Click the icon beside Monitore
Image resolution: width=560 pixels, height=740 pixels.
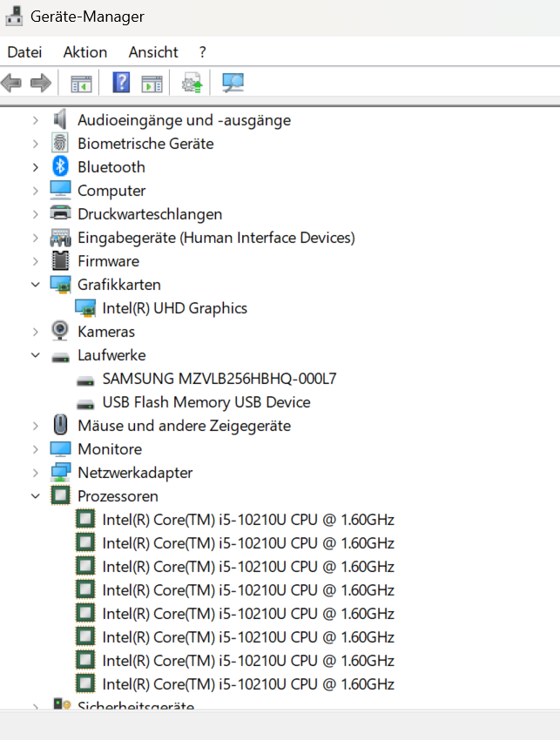(60, 449)
